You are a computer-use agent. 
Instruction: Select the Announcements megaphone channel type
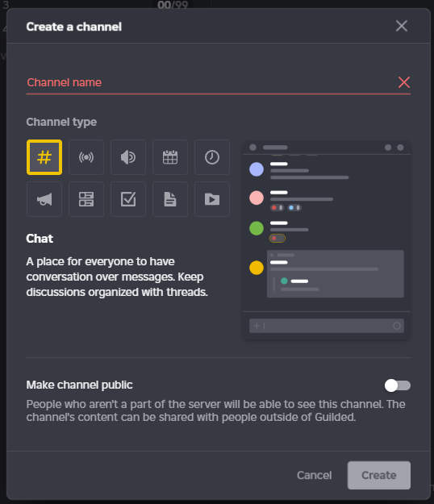44,199
